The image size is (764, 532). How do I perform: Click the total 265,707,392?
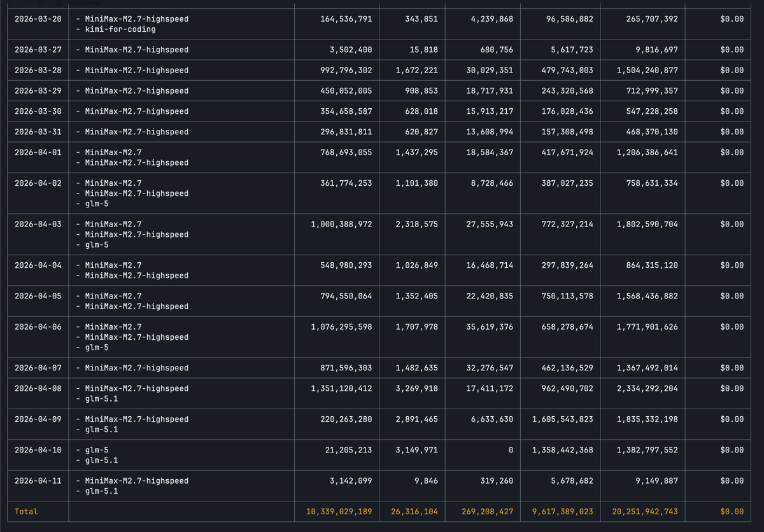pos(651,19)
